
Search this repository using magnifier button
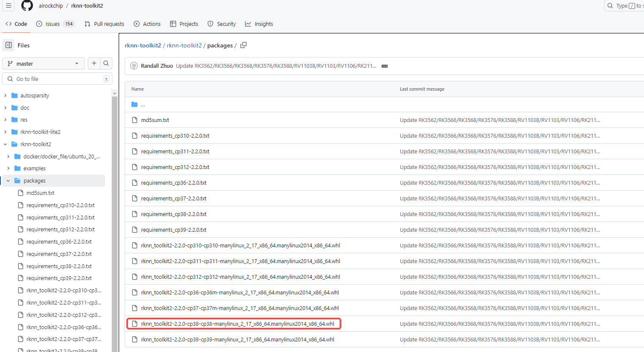click(x=106, y=63)
